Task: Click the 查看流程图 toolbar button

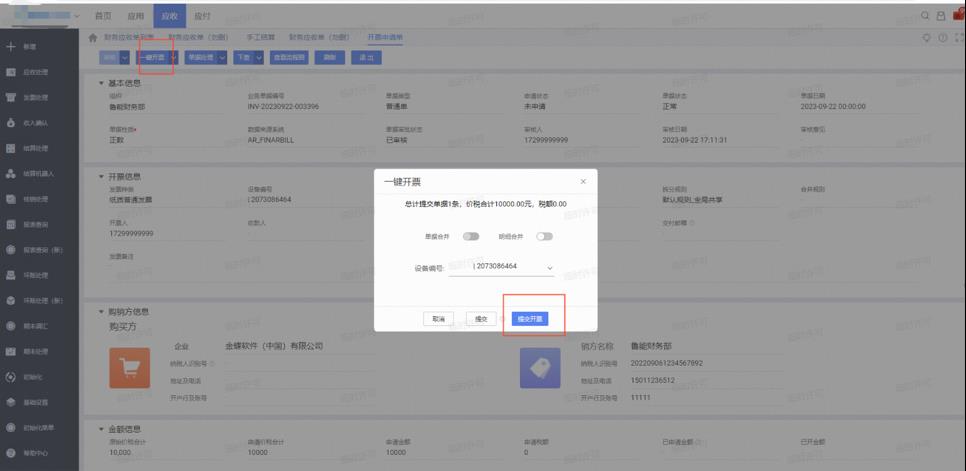Action: pos(290,57)
